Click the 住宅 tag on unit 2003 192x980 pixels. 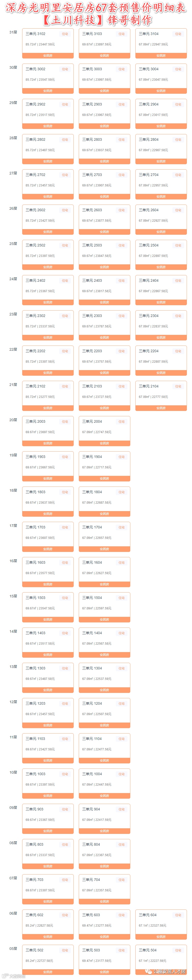[65, 421]
